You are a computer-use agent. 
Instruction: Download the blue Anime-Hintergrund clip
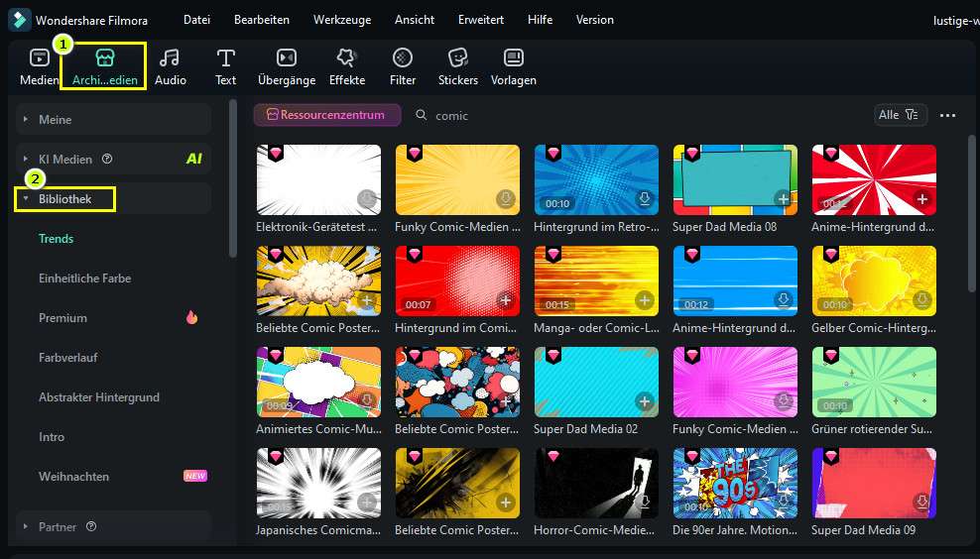click(x=784, y=300)
